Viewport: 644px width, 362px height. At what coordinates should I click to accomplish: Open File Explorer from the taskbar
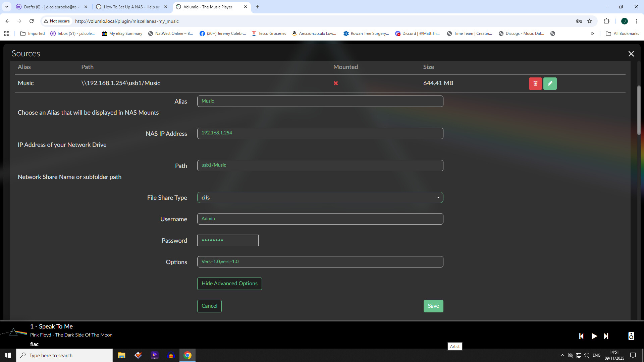click(x=121, y=355)
